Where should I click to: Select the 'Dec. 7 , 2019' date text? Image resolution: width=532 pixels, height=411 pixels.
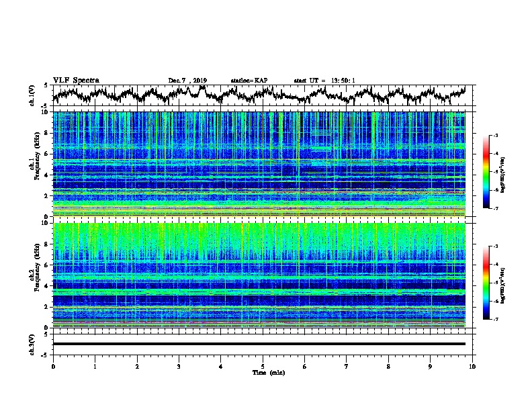tap(187, 81)
